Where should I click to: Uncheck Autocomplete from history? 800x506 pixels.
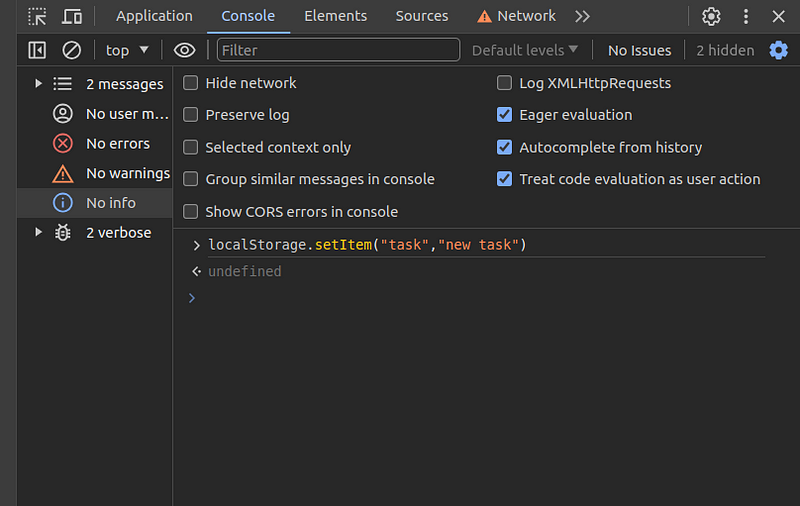[x=505, y=147]
